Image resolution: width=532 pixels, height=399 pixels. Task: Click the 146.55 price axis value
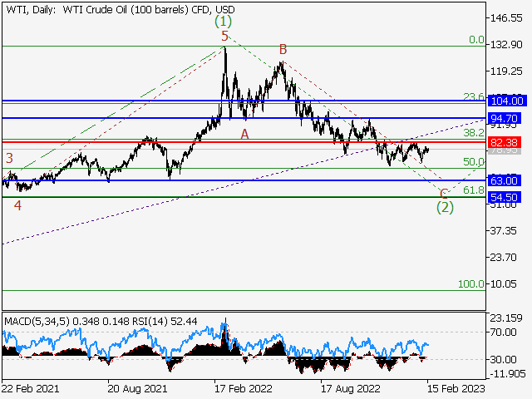click(506, 18)
